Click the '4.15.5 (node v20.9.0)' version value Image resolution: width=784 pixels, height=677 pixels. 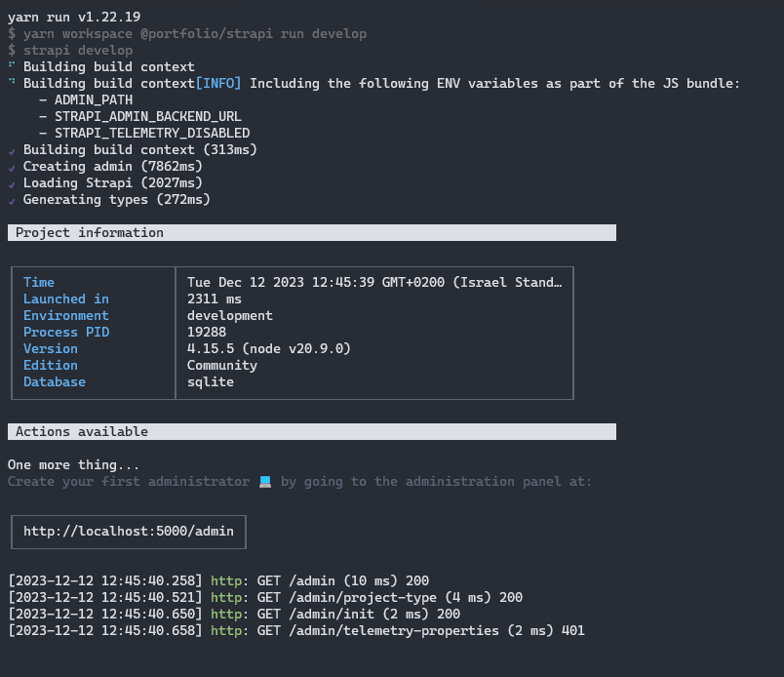(x=269, y=348)
